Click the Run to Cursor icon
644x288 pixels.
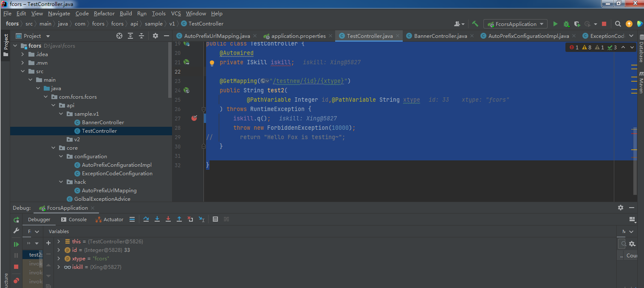[x=201, y=220]
